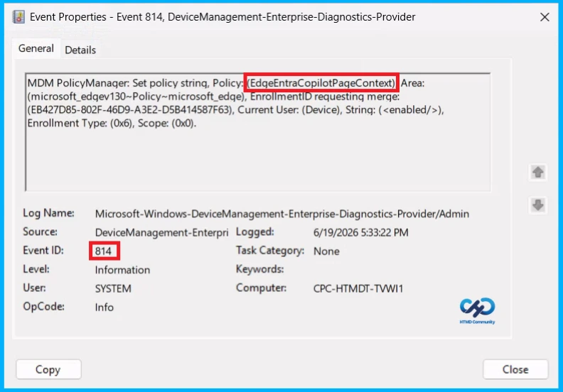
Task: Click the Event Properties title bar icon
Action: pos(18,17)
